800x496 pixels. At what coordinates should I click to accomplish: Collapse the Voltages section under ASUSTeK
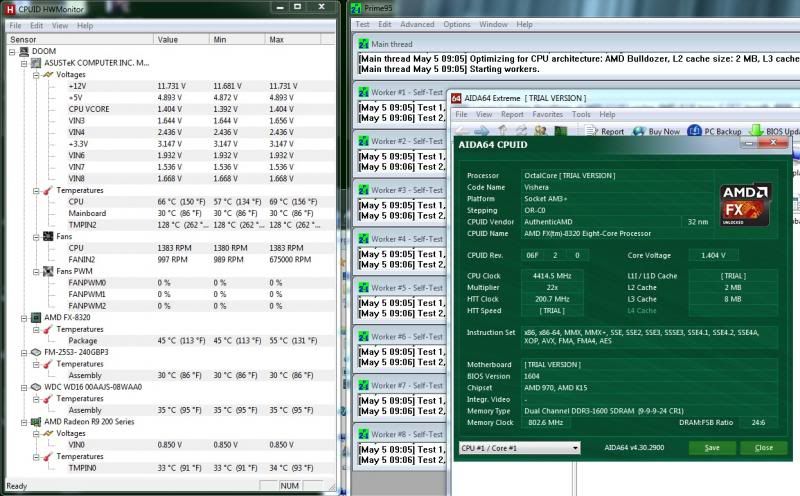click(36, 75)
